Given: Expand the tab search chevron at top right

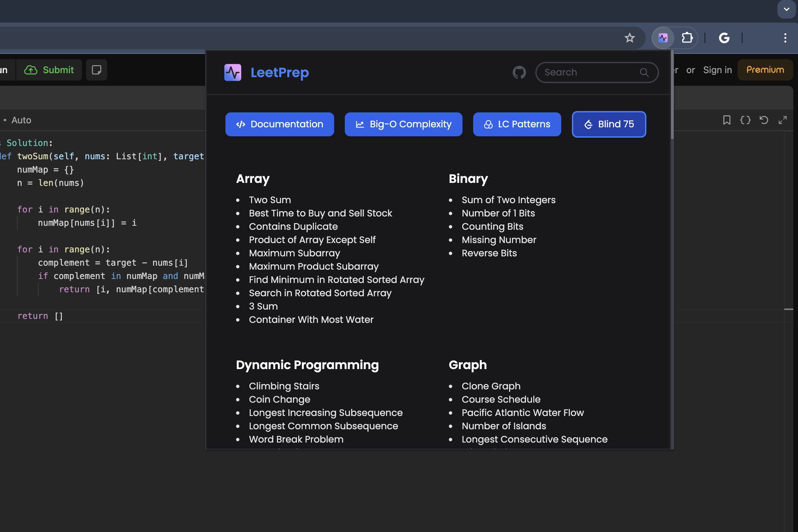Looking at the screenshot, I should tap(786, 9).
